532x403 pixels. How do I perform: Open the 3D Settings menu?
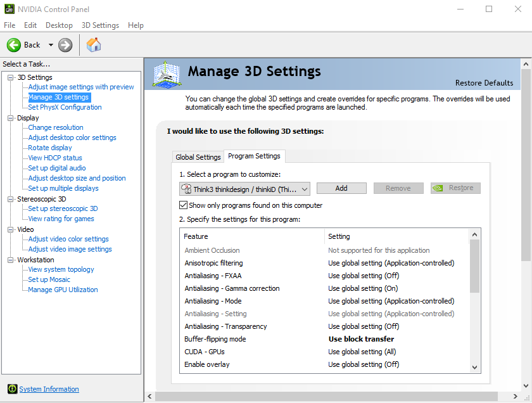[x=100, y=25]
